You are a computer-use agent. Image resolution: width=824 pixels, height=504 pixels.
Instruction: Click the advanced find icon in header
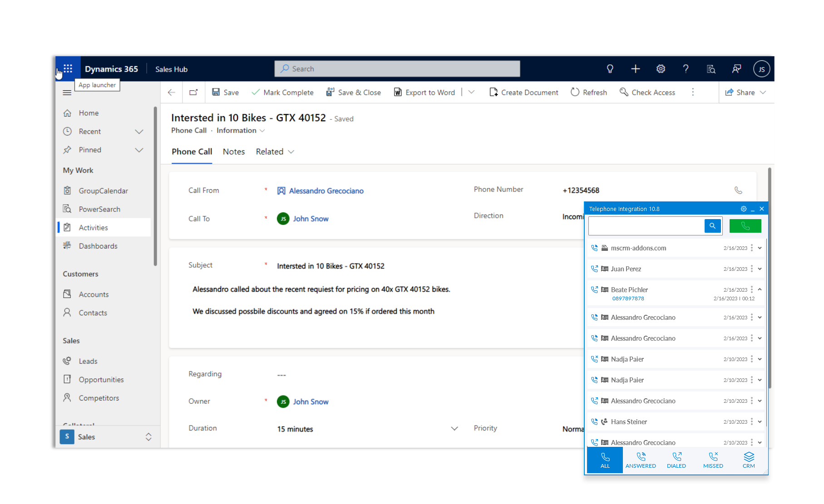711,69
